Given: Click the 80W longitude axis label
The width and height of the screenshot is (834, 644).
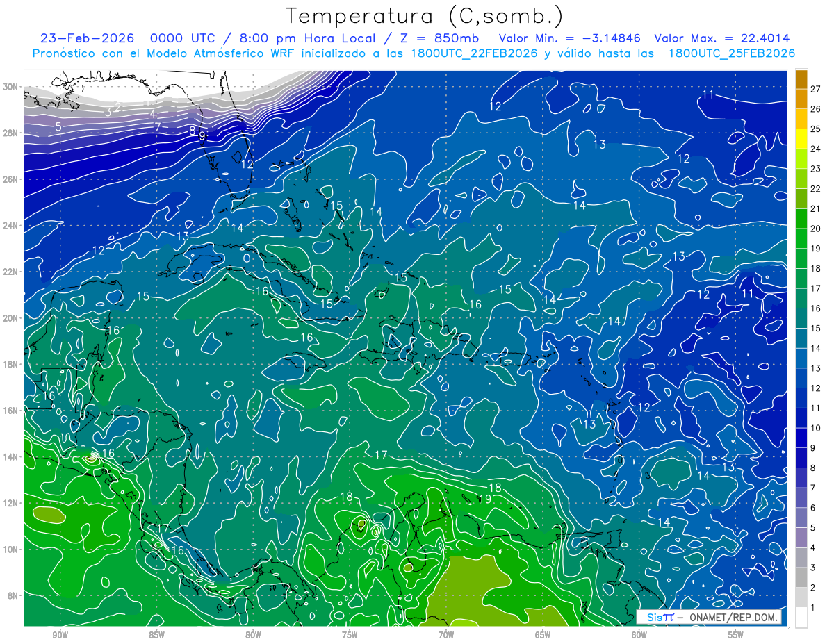Looking at the screenshot, I should [x=253, y=635].
